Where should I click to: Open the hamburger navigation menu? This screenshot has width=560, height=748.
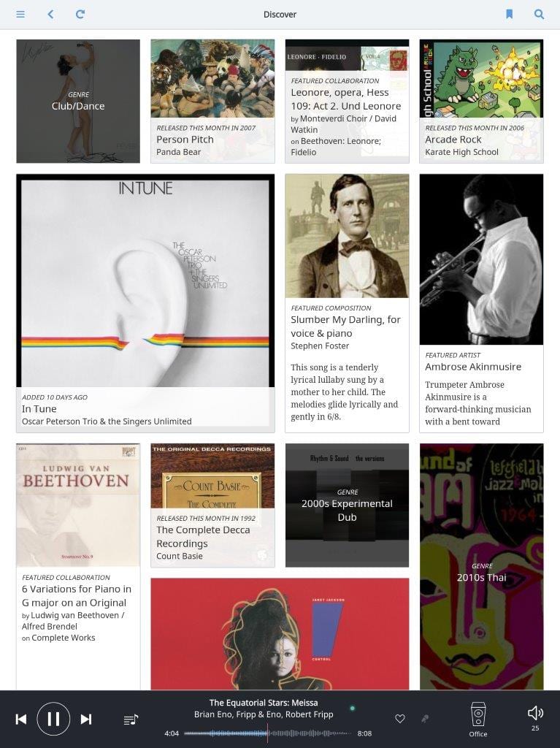[20, 15]
